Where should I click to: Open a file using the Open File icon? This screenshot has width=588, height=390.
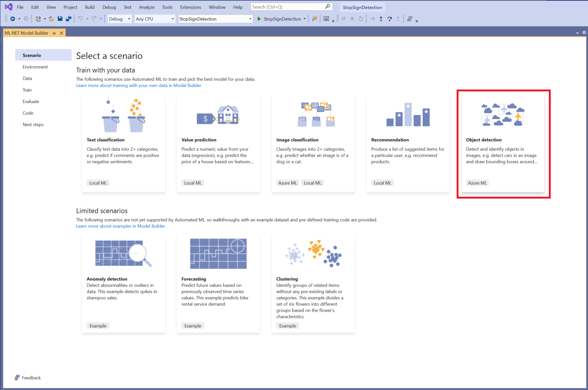click(51, 18)
